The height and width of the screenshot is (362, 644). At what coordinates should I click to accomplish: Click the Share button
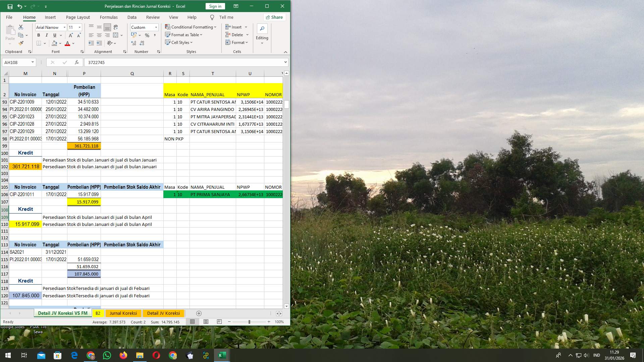pos(274,17)
